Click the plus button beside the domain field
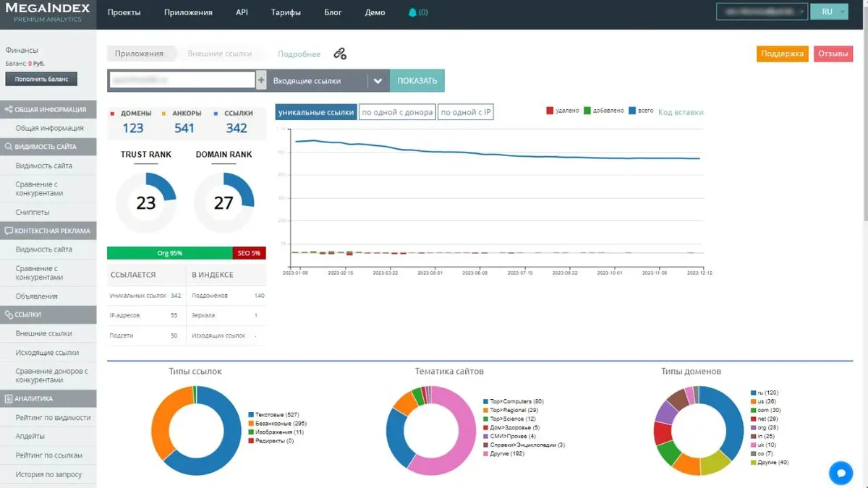 261,80
